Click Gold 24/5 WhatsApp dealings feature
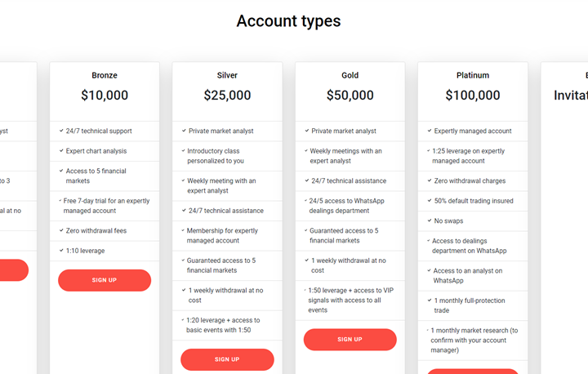The width and height of the screenshot is (588, 374). point(345,206)
